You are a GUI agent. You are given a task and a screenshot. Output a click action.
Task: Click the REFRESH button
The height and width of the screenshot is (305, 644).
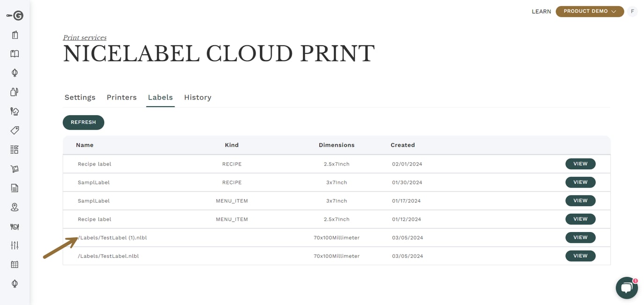tap(83, 122)
